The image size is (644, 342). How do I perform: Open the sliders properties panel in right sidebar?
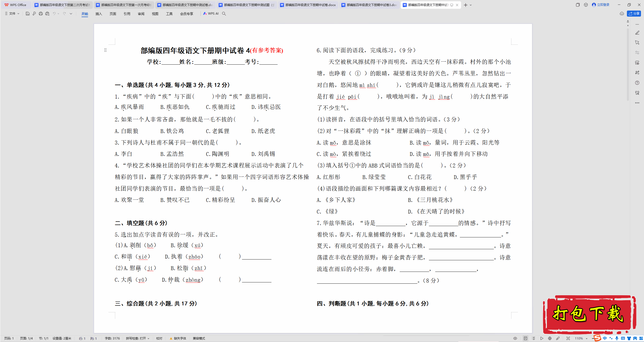[x=637, y=53]
